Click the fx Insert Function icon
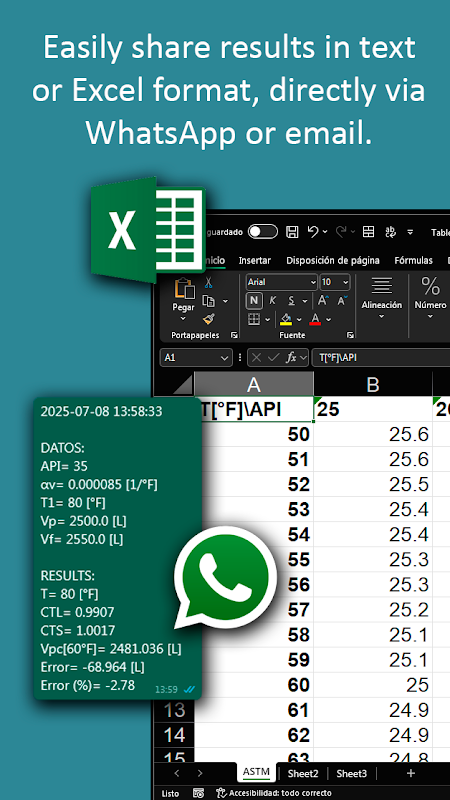Image resolution: width=450 pixels, height=800 pixels. 291,358
